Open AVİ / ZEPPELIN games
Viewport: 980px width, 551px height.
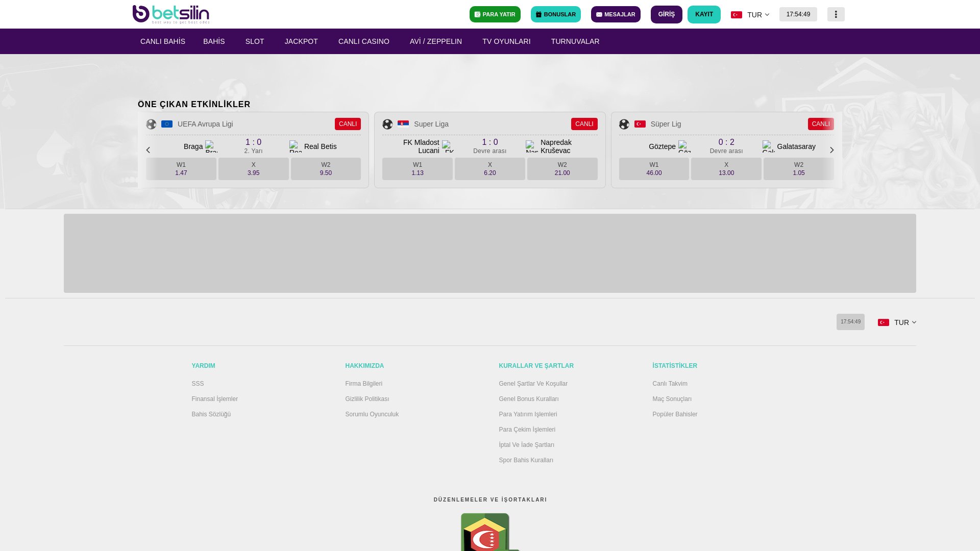point(436,41)
